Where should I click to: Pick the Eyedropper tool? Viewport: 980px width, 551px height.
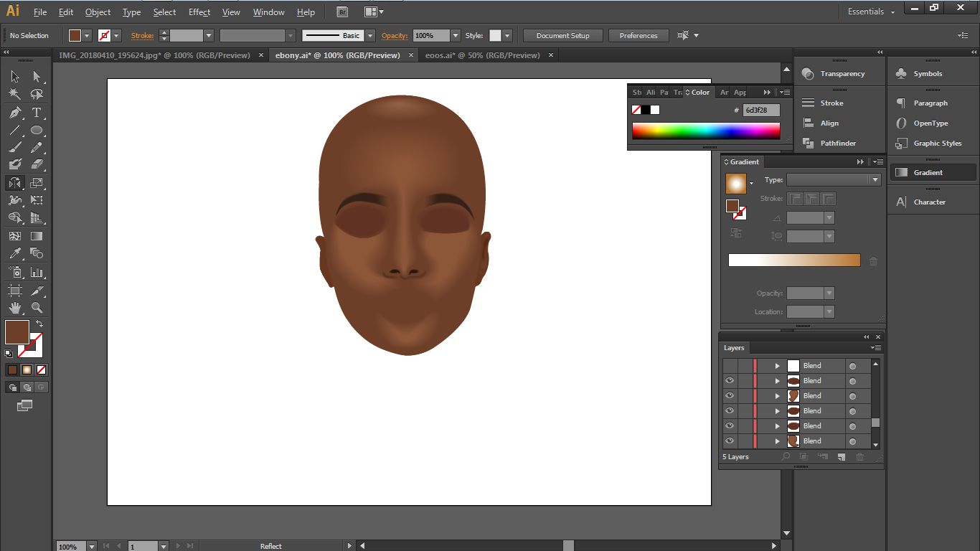[15, 253]
